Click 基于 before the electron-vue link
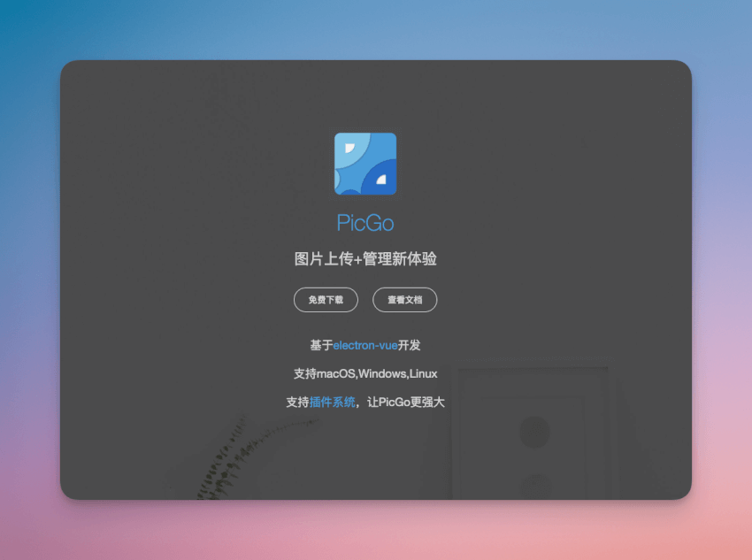 point(321,345)
